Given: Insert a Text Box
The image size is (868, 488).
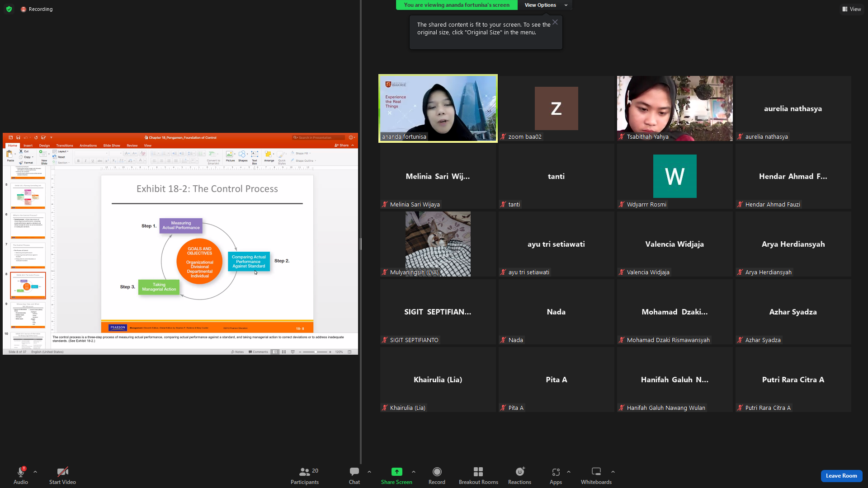Looking at the screenshot, I should tap(255, 157).
